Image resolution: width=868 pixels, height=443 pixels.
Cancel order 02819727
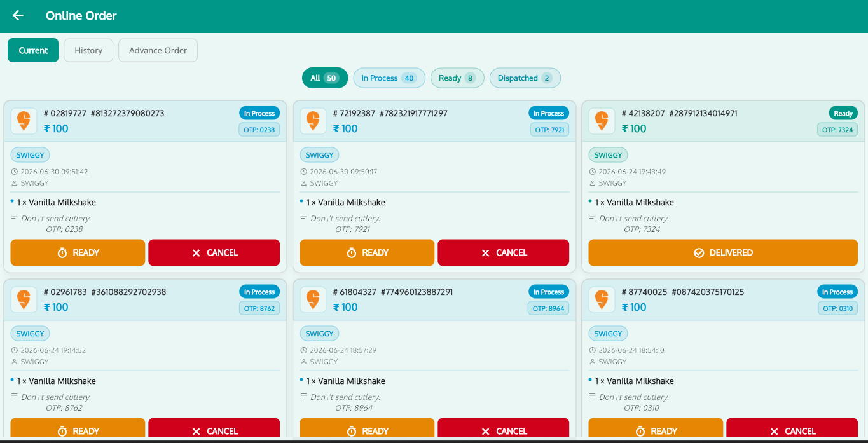tap(214, 252)
